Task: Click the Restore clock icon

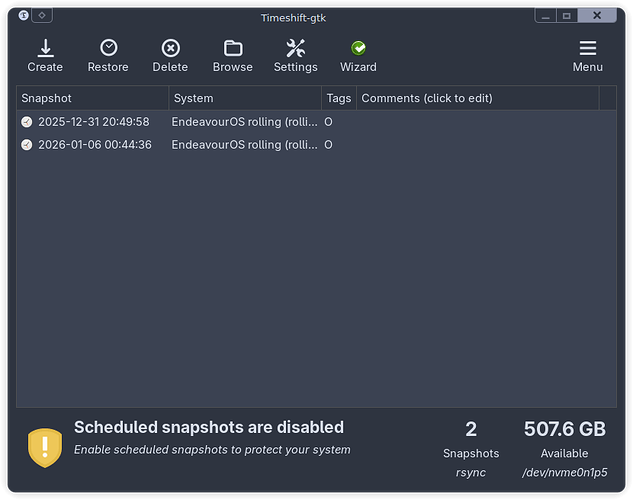Action: point(108,49)
